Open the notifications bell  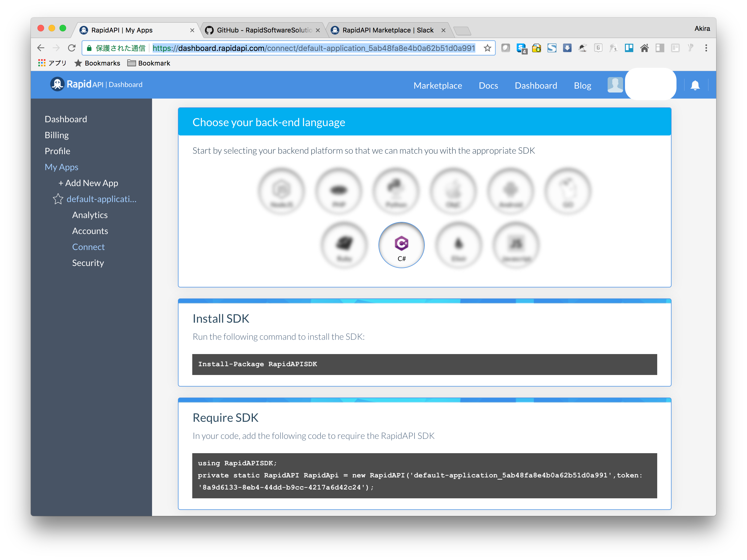695,85
